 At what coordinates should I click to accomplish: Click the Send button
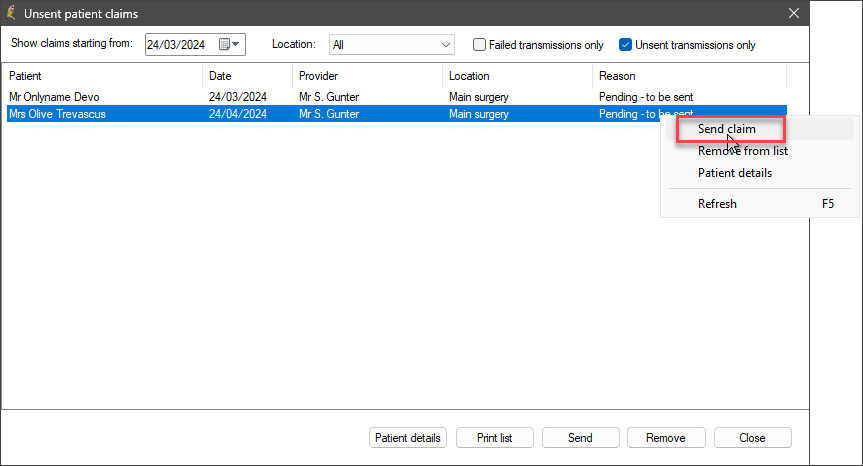pyautogui.click(x=581, y=438)
